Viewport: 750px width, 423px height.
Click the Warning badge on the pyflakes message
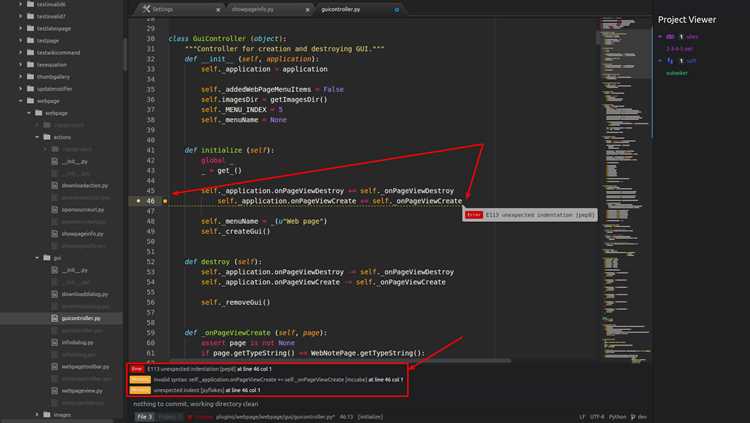pyautogui.click(x=140, y=390)
